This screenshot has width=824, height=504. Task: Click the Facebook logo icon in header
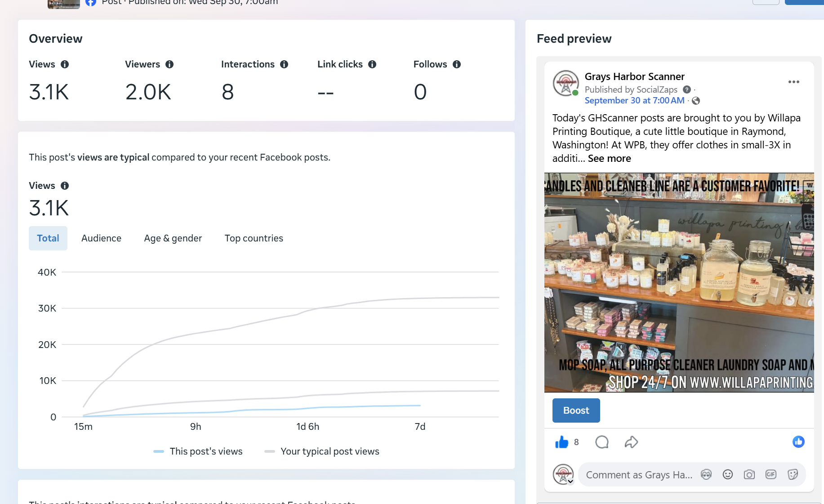click(91, 2)
